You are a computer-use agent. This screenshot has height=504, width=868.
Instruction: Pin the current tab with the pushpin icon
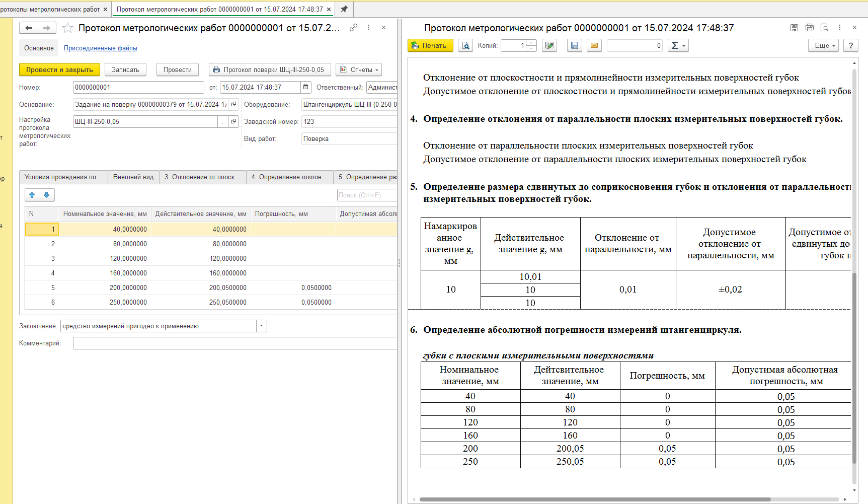(x=344, y=9)
